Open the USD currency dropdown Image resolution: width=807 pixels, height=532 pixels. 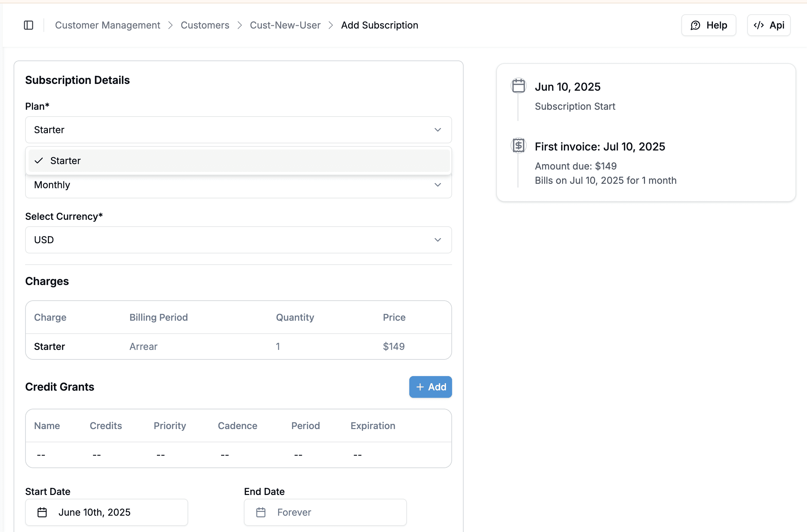238,240
